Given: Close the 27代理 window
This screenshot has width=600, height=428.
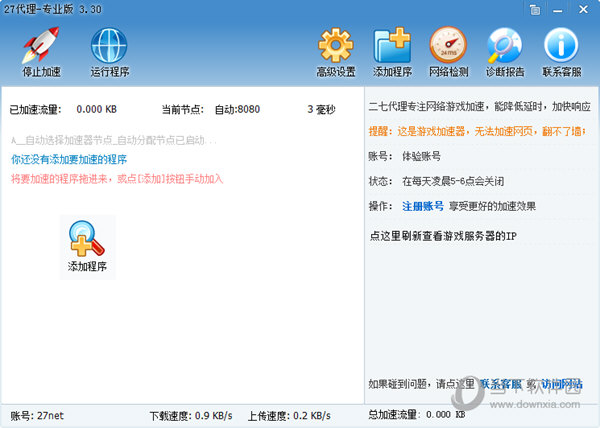Looking at the screenshot, I should point(583,9).
